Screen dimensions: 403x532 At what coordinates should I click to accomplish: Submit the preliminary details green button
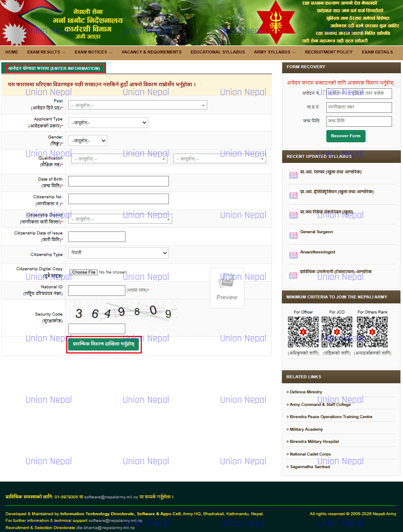click(104, 344)
